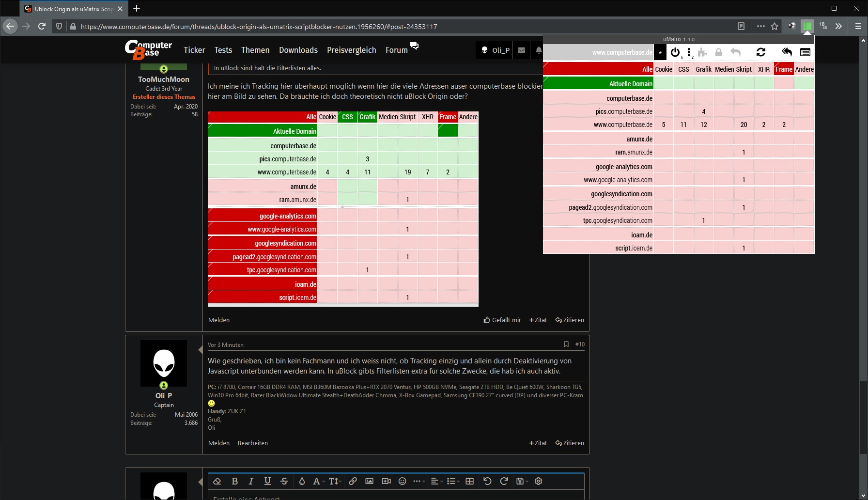
Task: Open the text color droplet picker
Action: coord(302,481)
